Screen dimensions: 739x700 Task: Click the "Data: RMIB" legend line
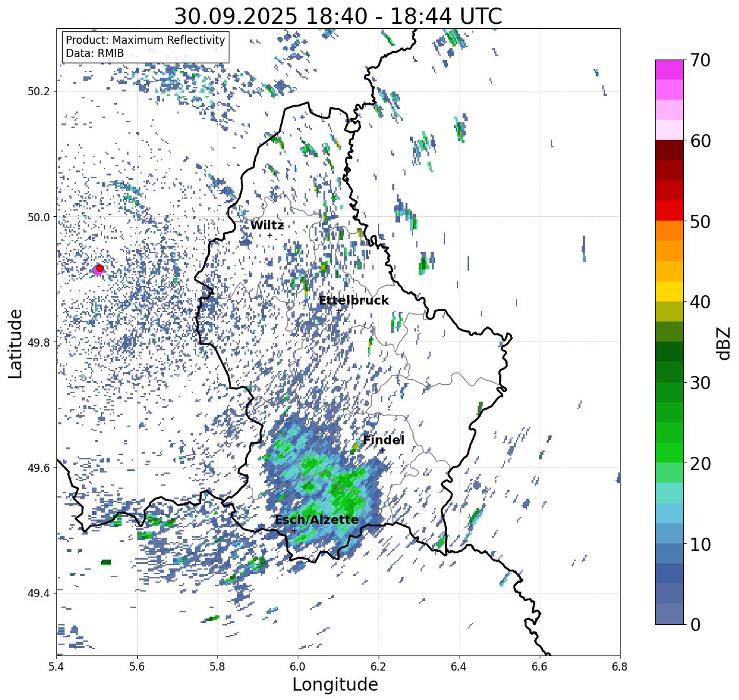[x=95, y=53]
